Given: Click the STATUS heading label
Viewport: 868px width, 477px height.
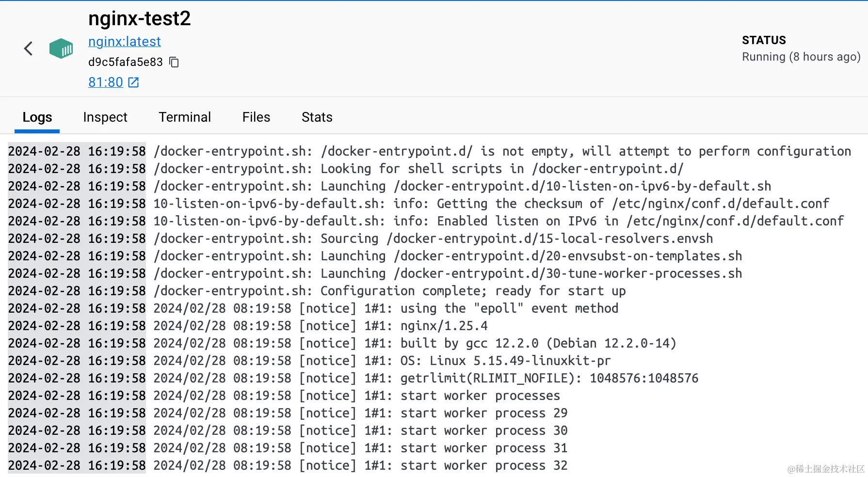Looking at the screenshot, I should (x=764, y=40).
